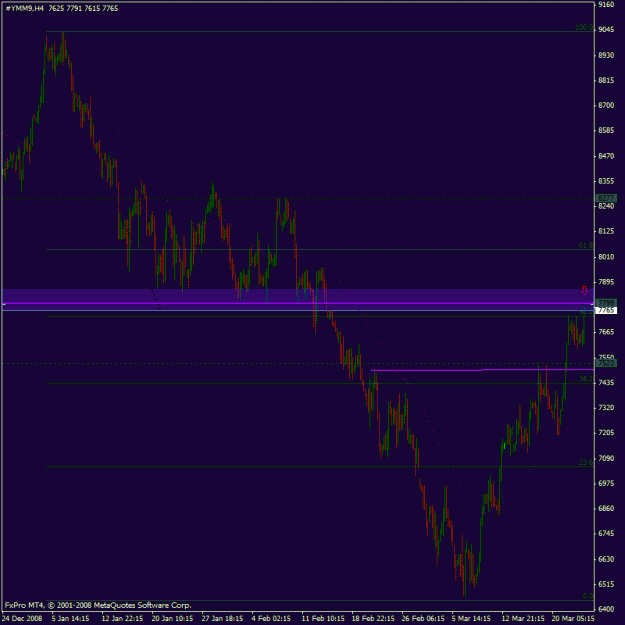Click the 20 Mar 05:15 date label
Screen dimensions: 625x625
(573, 619)
